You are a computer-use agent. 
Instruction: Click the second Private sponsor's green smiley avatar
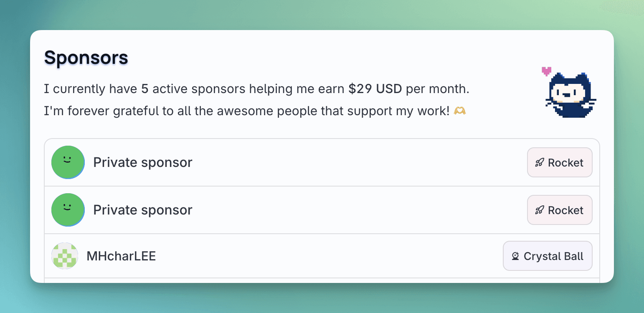(x=68, y=210)
